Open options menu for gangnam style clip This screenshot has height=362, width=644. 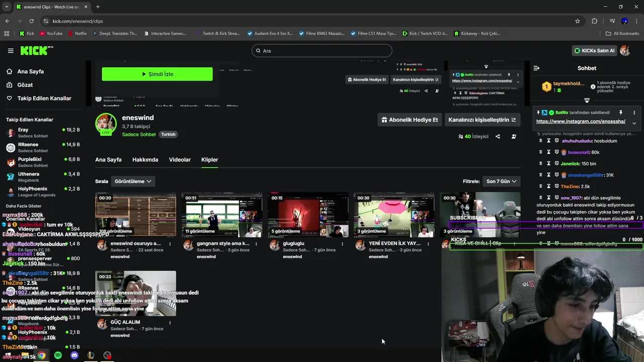(x=256, y=244)
